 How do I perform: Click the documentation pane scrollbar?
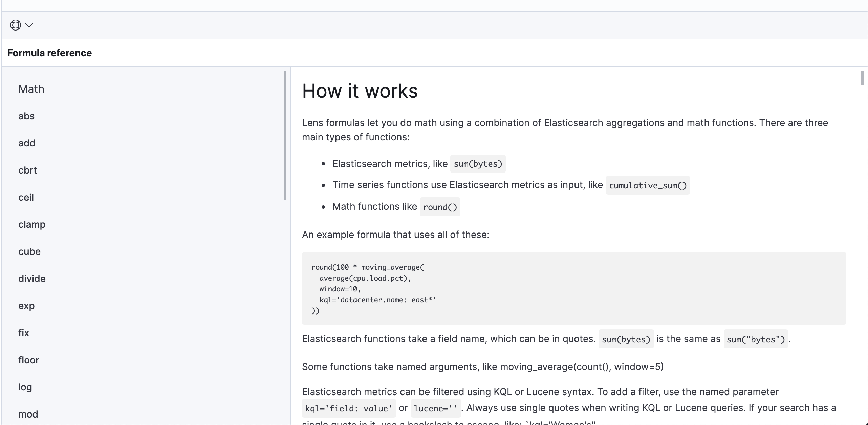(862, 78)
